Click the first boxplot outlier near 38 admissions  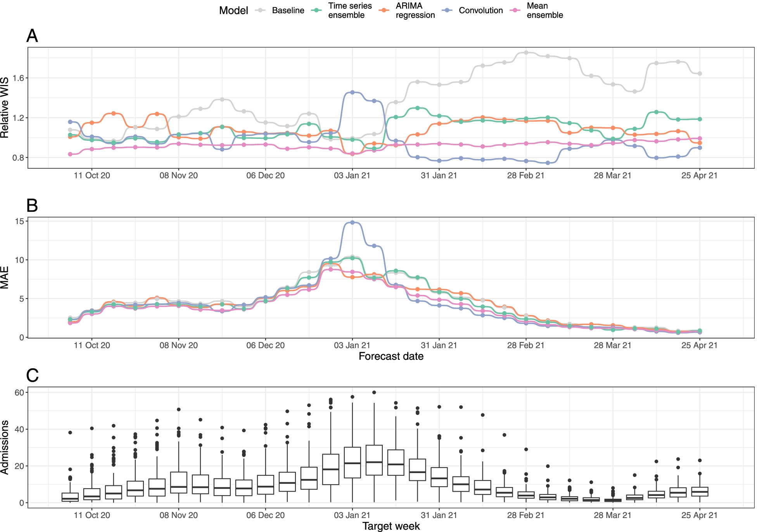point(70,433)
